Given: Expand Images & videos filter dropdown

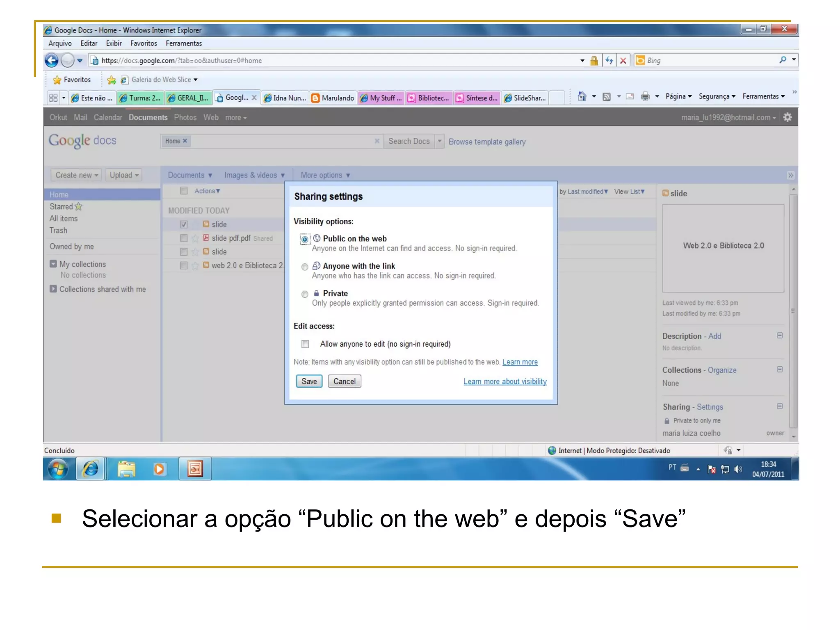Looking at the screenshot, I should (x=254, y=175).
